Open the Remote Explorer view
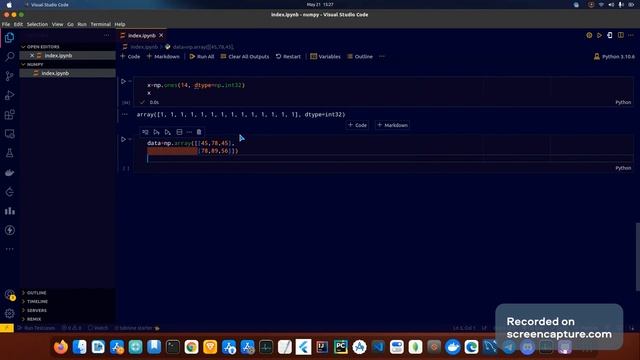640x360 pixels. click(9, 134)
